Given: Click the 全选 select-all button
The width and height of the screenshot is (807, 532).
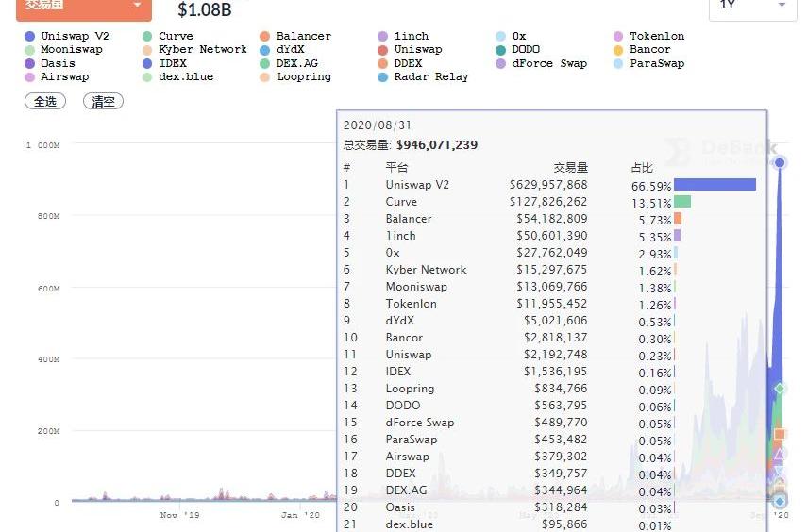Looking at the screenshot, I should [45, 102].
